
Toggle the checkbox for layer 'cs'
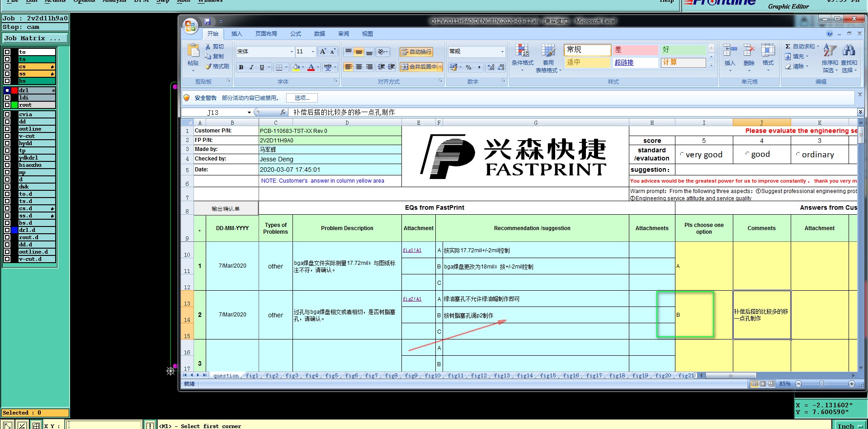(x=7, y=66)
